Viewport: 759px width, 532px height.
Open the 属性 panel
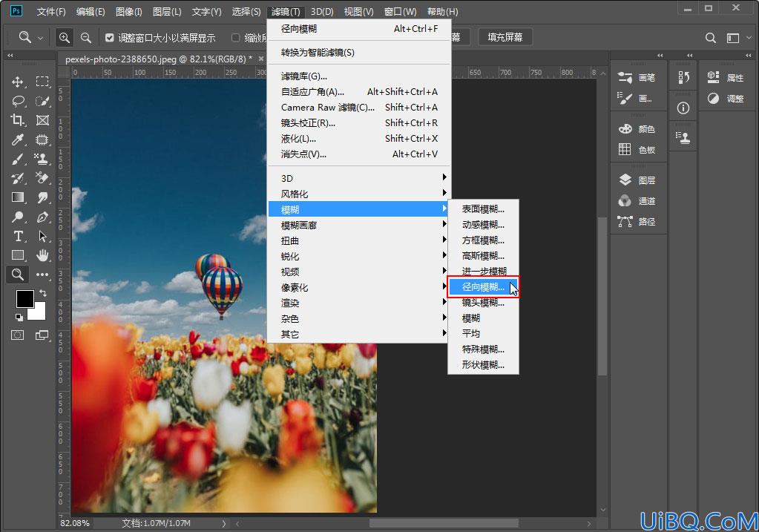pyautogui.click(x=726, y=77)
